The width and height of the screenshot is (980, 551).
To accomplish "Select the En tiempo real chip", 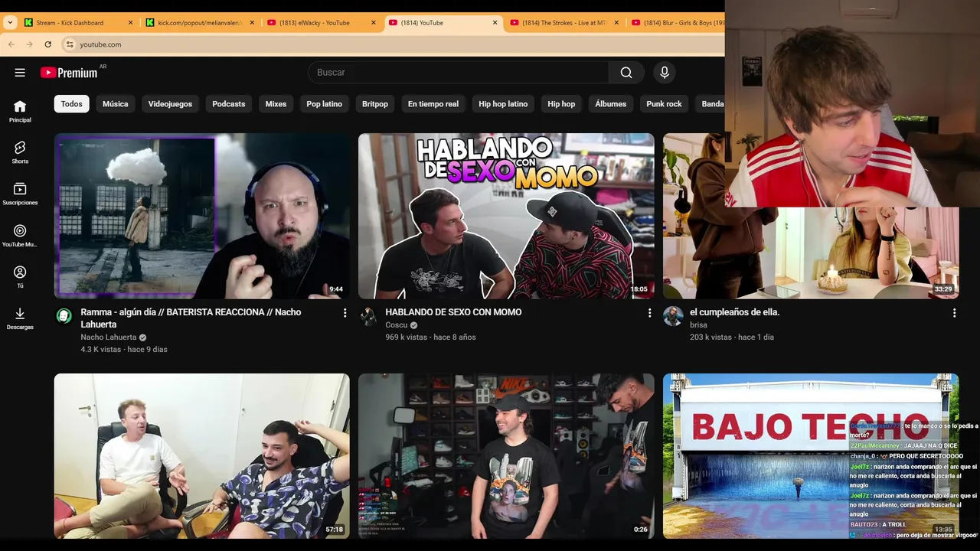I will point(433,104).
